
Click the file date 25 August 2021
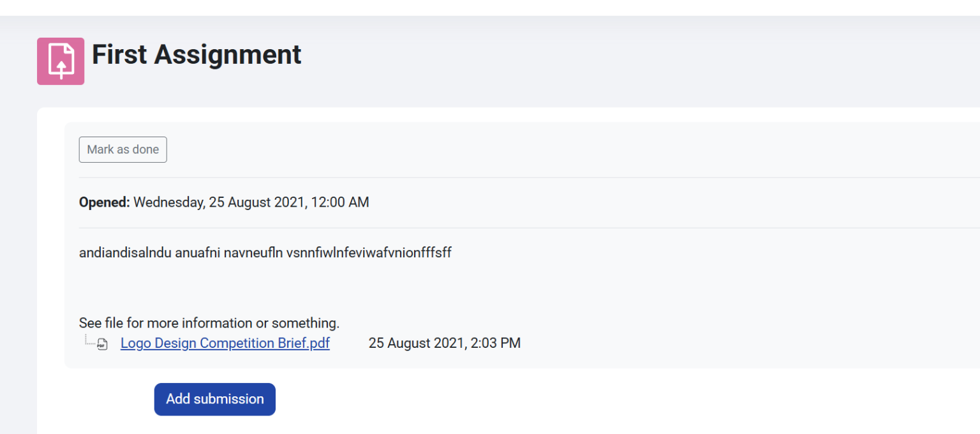pos(416,343)
